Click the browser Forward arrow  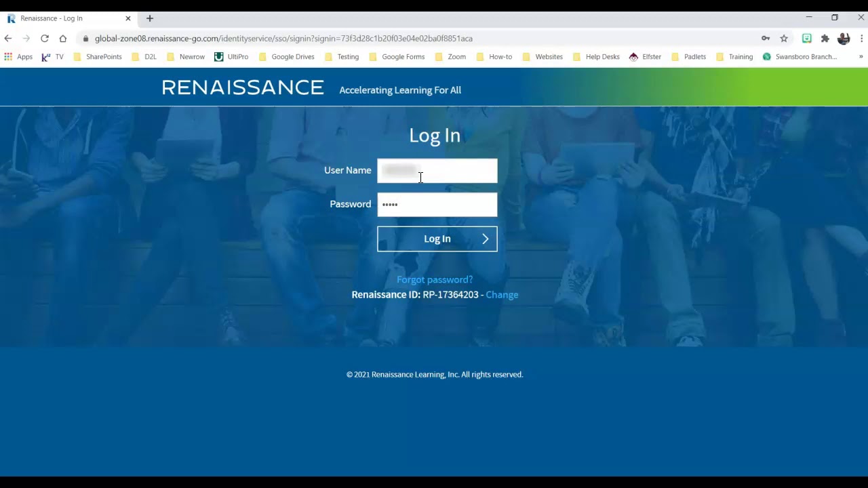click(26, 39)
